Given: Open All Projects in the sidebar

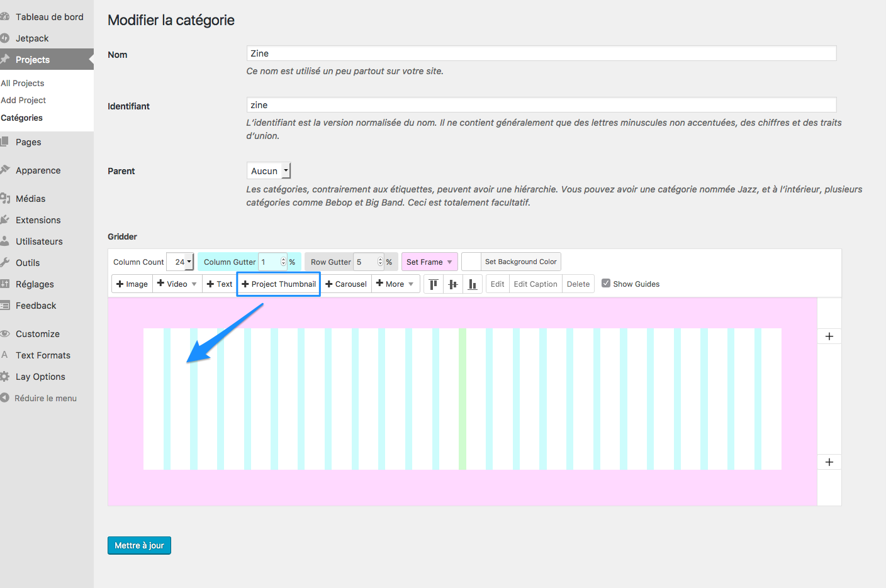Looking at the screenshot, I should pos(23,83).
